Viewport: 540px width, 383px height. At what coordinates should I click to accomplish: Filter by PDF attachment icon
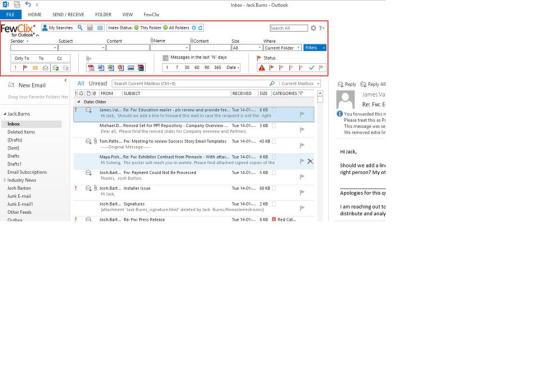coord(91,68)
